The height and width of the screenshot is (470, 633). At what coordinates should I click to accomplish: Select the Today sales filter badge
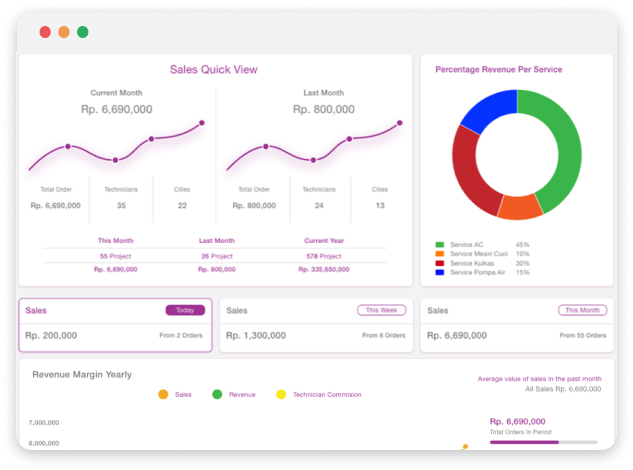(185, 310)
